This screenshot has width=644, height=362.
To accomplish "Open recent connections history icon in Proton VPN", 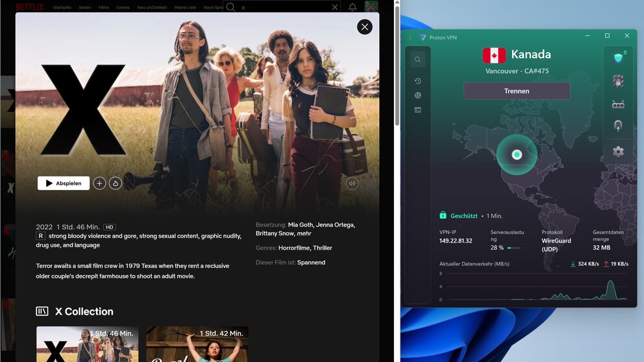I will pos(417,81).
